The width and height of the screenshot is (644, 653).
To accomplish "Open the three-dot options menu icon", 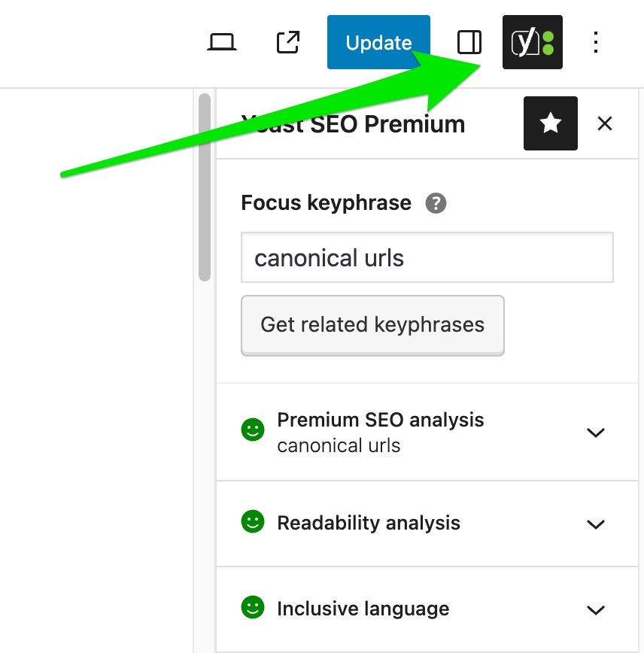I will (595, 43).
